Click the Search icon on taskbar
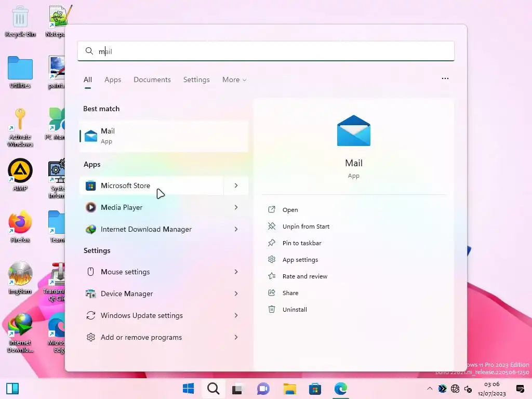 214,389
